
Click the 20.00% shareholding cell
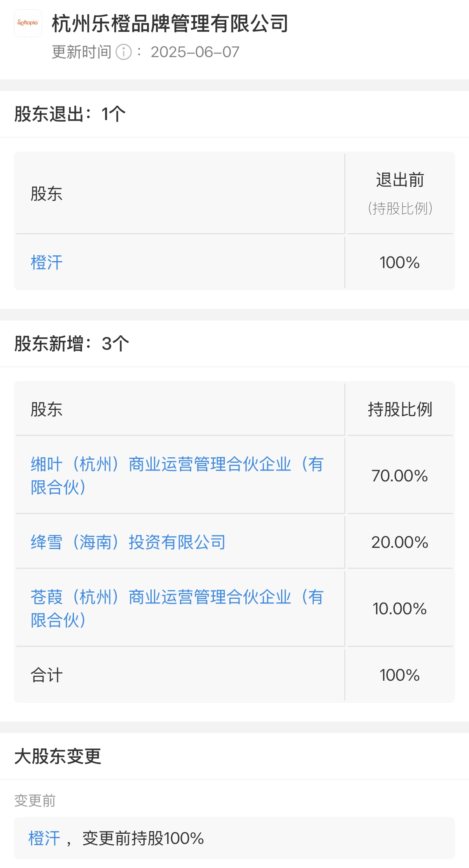coord(400,542)
